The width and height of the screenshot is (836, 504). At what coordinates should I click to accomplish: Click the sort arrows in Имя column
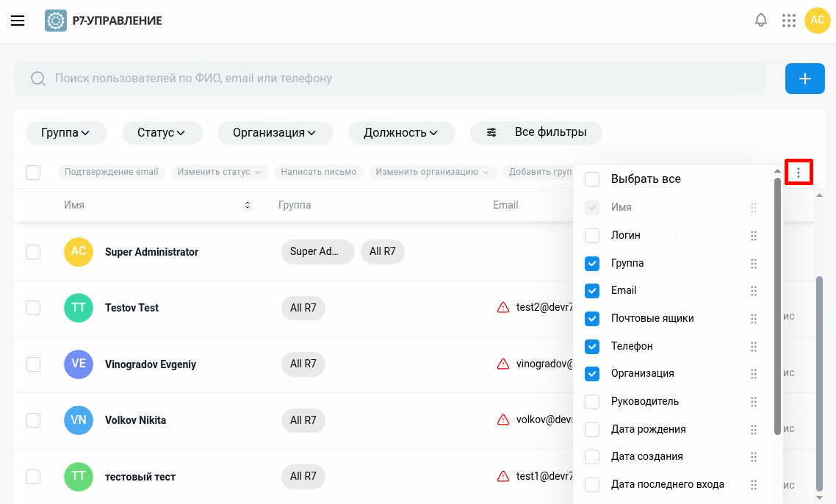(x=248, y=205)
